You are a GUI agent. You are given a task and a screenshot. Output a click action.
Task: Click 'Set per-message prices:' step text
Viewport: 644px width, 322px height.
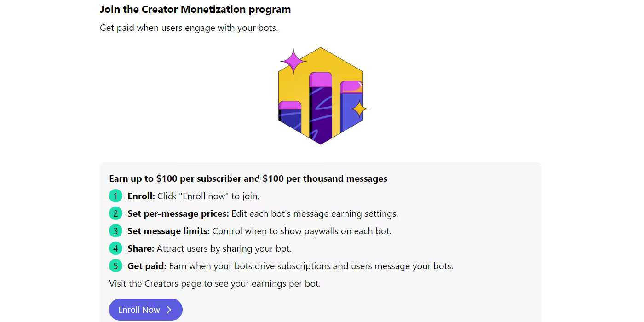[x=178, y=213]
